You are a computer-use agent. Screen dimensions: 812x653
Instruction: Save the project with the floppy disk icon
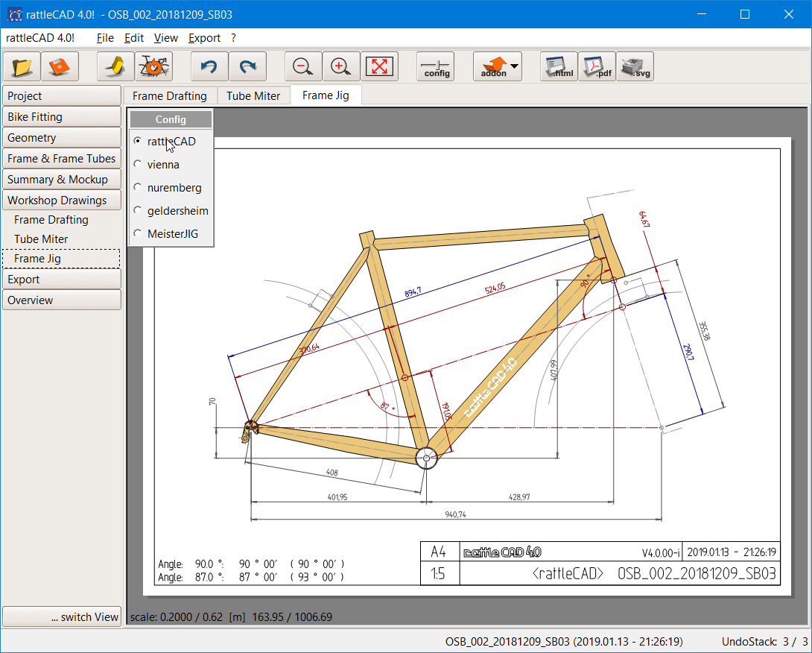pyautogui.click(x=60, y=66)
